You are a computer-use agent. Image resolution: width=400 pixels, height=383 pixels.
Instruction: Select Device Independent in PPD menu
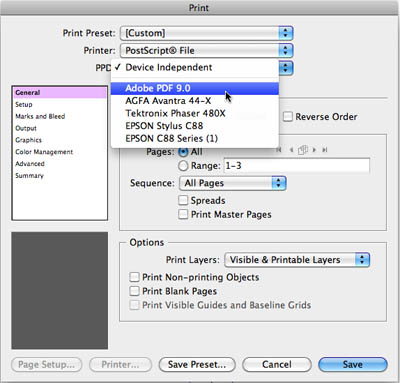[x=195, y=67]
